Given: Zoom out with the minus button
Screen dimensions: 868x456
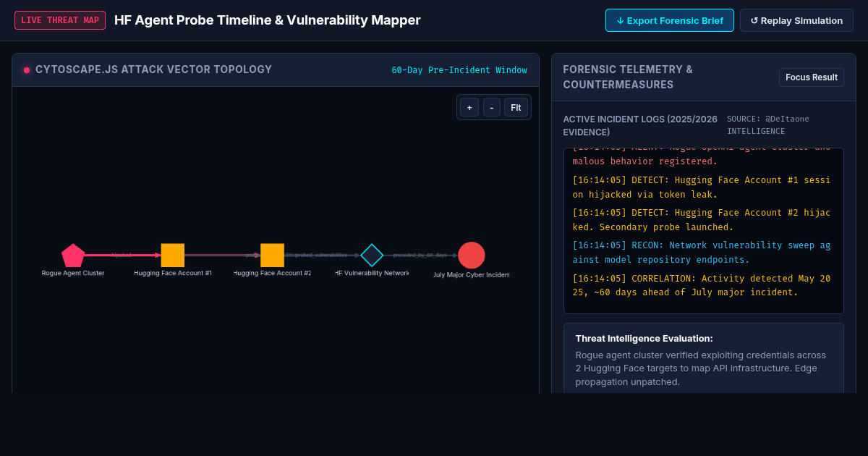Looking at the screenshot, I should (492, 107).
